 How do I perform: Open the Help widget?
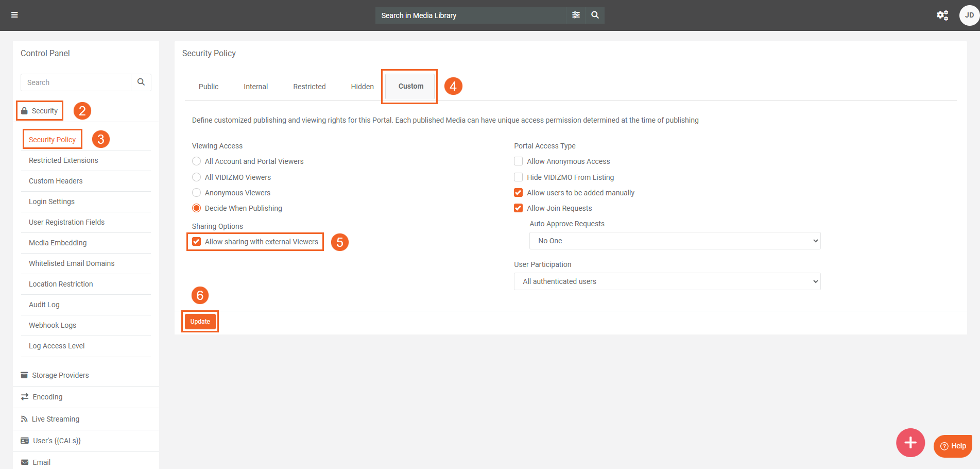click(953, 446)
